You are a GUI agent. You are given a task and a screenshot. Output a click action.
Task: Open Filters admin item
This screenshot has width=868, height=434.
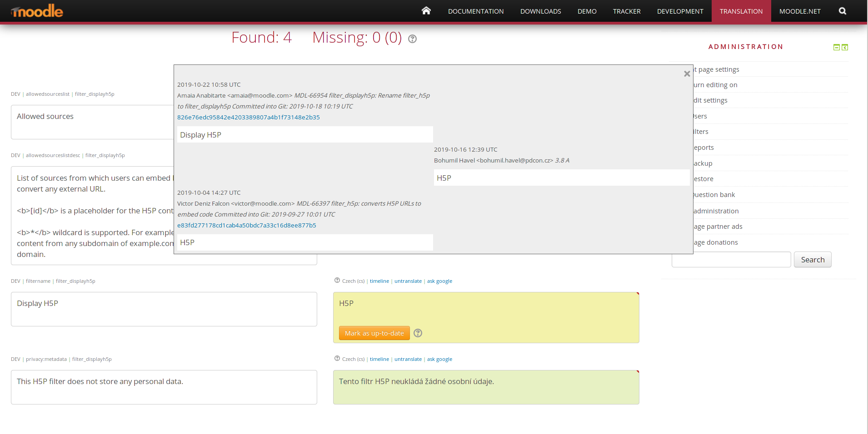pos(701,132)
